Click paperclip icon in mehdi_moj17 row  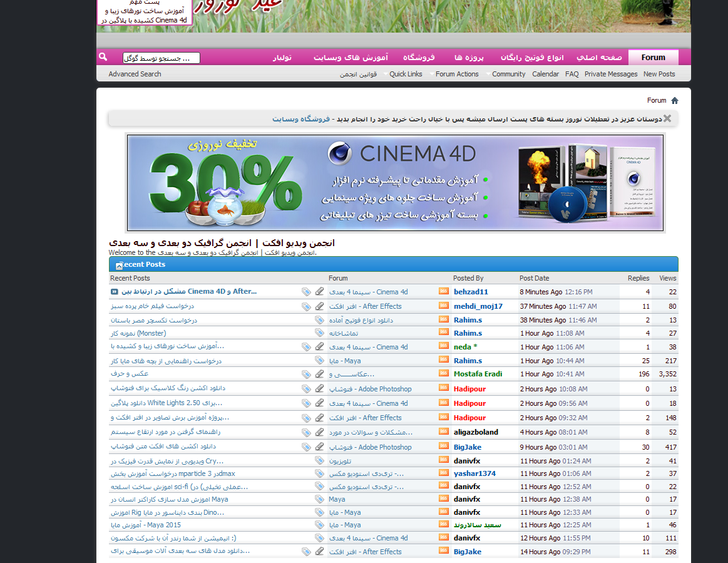319,306
